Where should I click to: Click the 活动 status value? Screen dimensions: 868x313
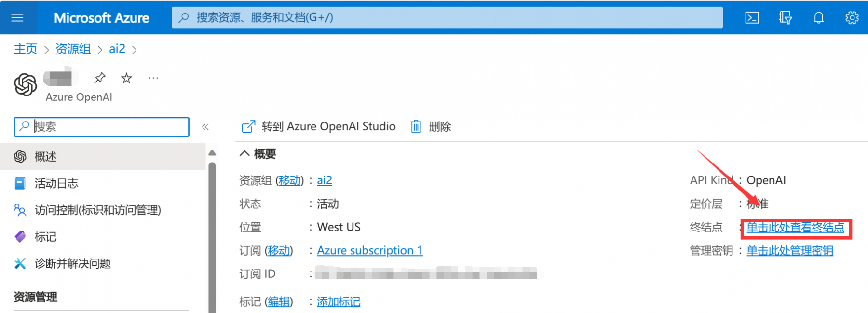[x=328, y=204]
